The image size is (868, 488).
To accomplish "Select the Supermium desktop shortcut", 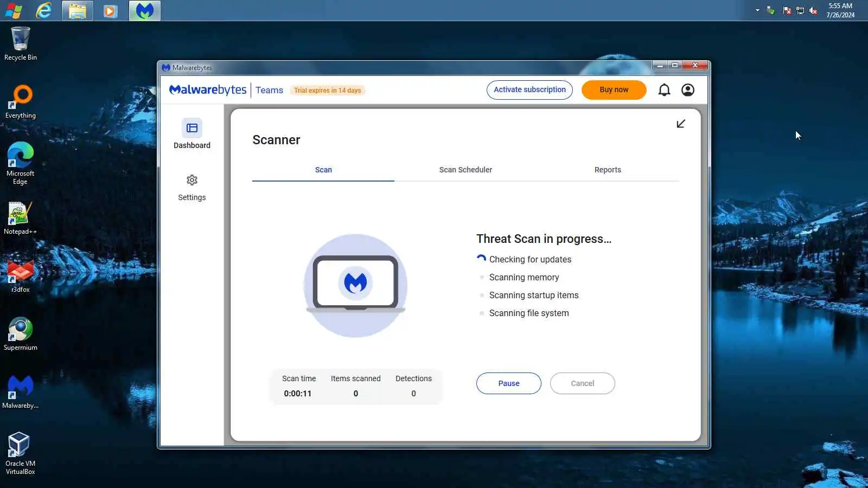I will (x=21, y=334).
